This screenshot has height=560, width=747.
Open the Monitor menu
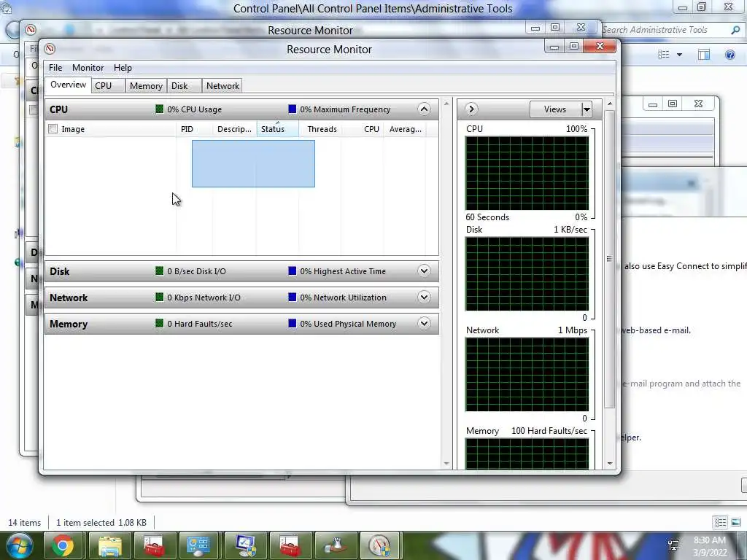tap(88, 68)
